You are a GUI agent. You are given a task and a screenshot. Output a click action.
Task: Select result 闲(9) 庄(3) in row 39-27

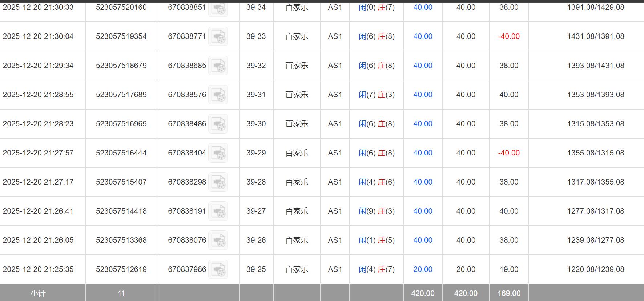tap(377, 211)
